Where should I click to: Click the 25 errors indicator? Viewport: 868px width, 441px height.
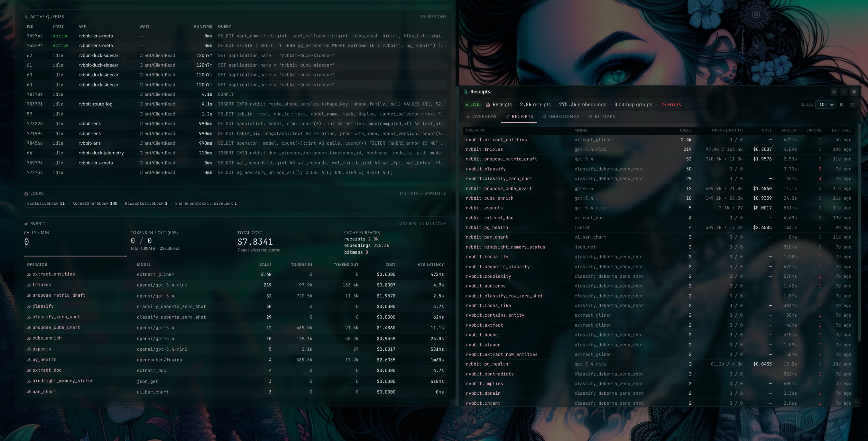pyautogui.click(x=670, y=105)
